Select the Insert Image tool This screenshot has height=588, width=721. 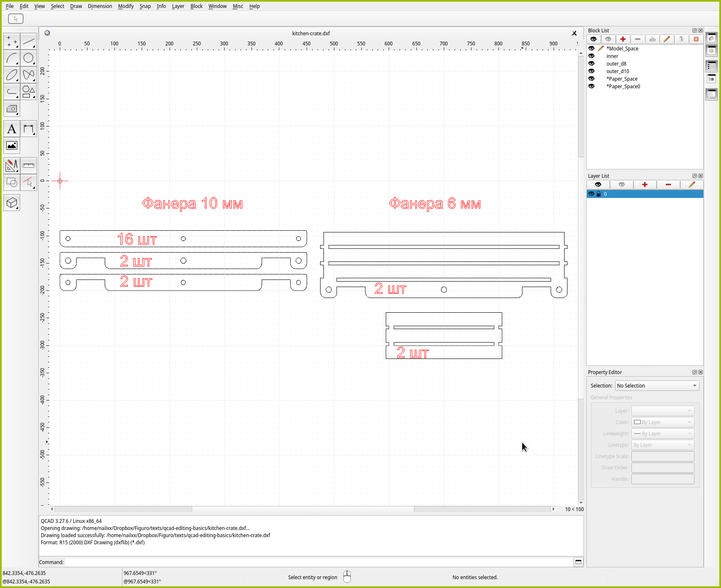pyautogui.click(x=12, y=146)
